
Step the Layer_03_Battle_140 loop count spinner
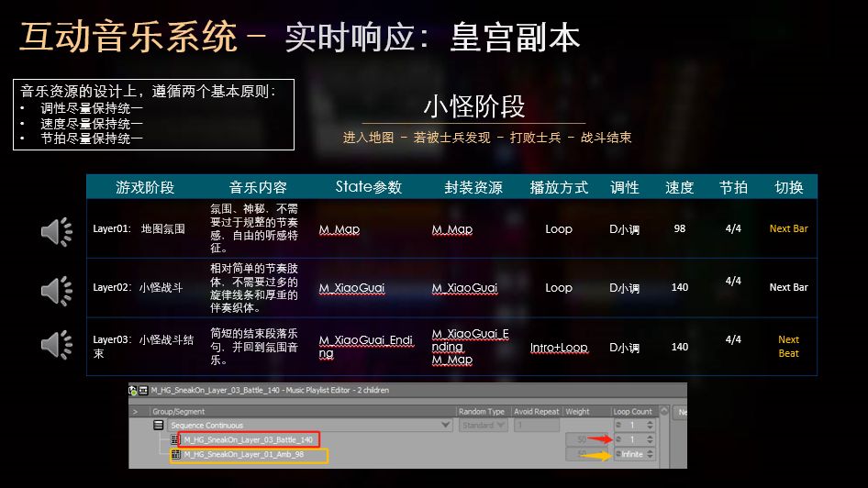651,439
